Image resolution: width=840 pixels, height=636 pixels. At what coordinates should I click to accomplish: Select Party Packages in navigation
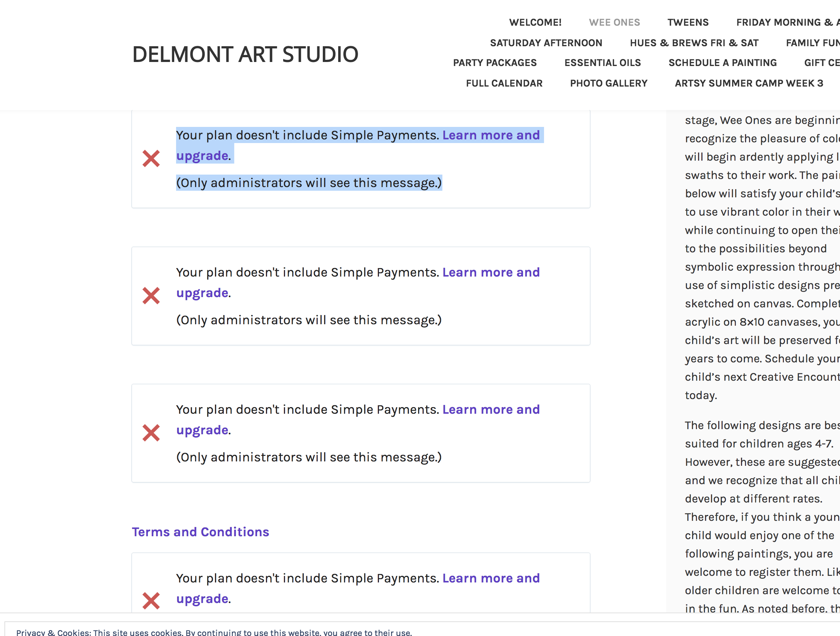click(494, 63)
